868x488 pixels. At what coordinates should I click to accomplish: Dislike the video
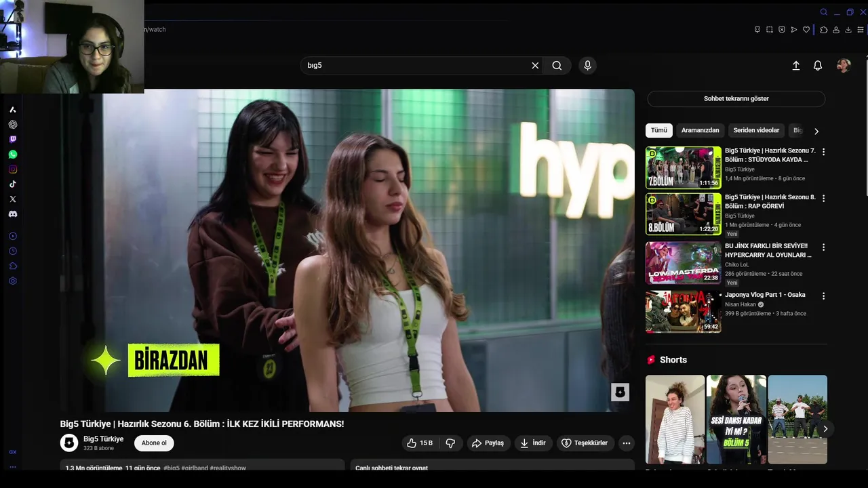coord(450,443)
